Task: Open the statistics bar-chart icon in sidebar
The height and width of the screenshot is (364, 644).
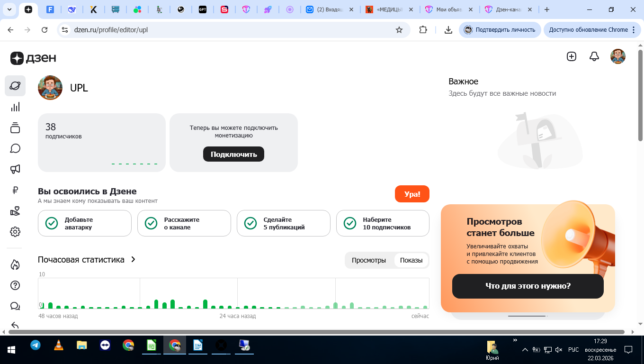Action: [15, 107]
